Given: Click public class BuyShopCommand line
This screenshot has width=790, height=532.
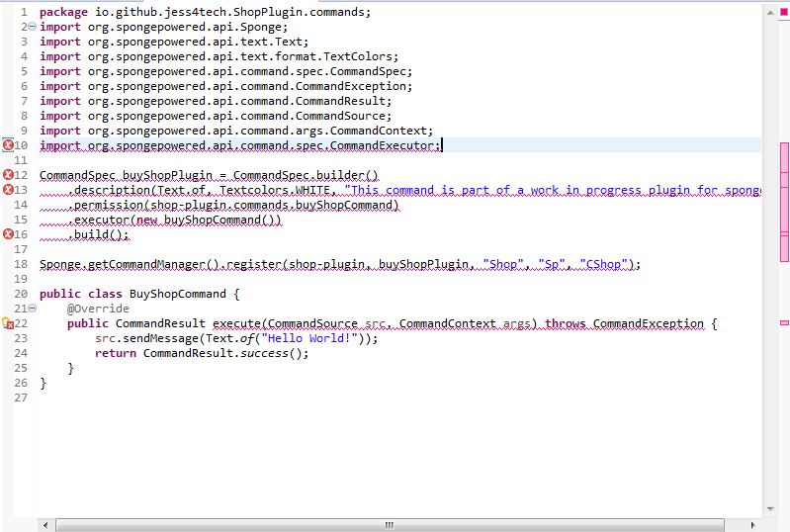Looking at the screenshot, I should click(139, 294).
